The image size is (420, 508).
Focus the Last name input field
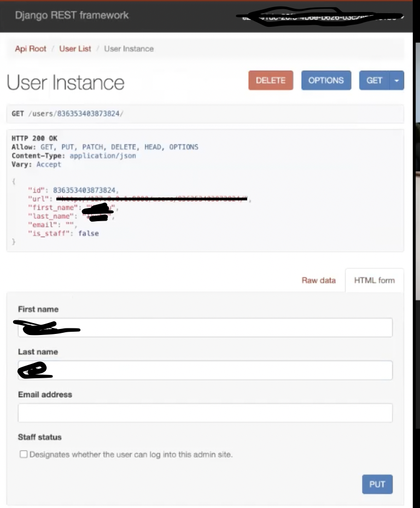pos(205,370)
